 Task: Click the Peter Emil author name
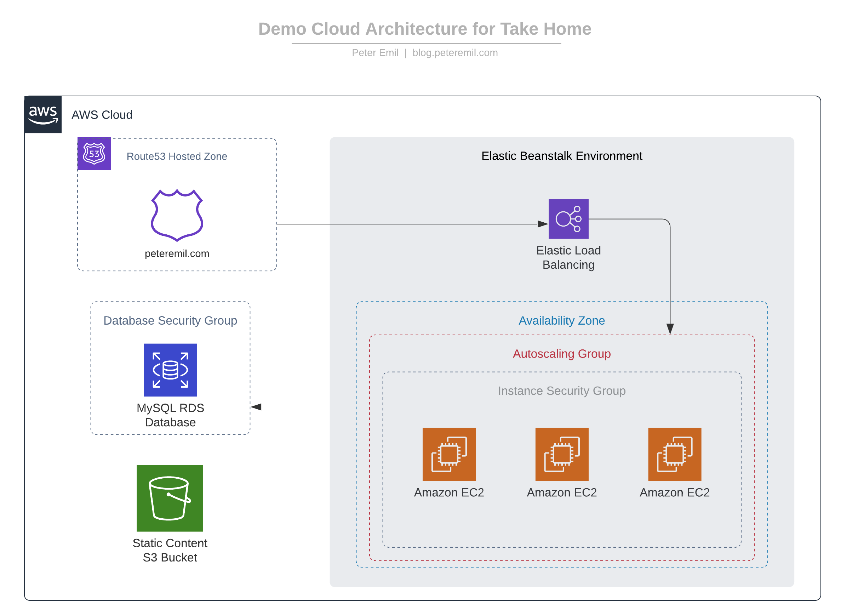point(374,53)
